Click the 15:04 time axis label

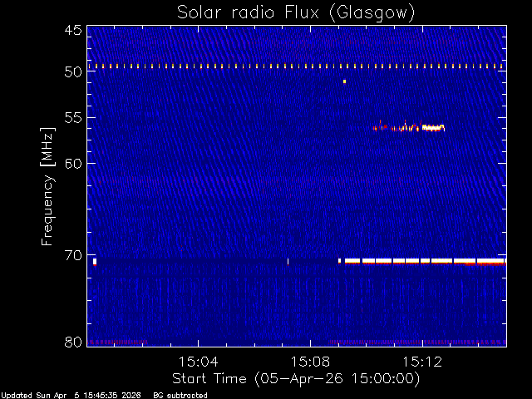pos(199,362)
